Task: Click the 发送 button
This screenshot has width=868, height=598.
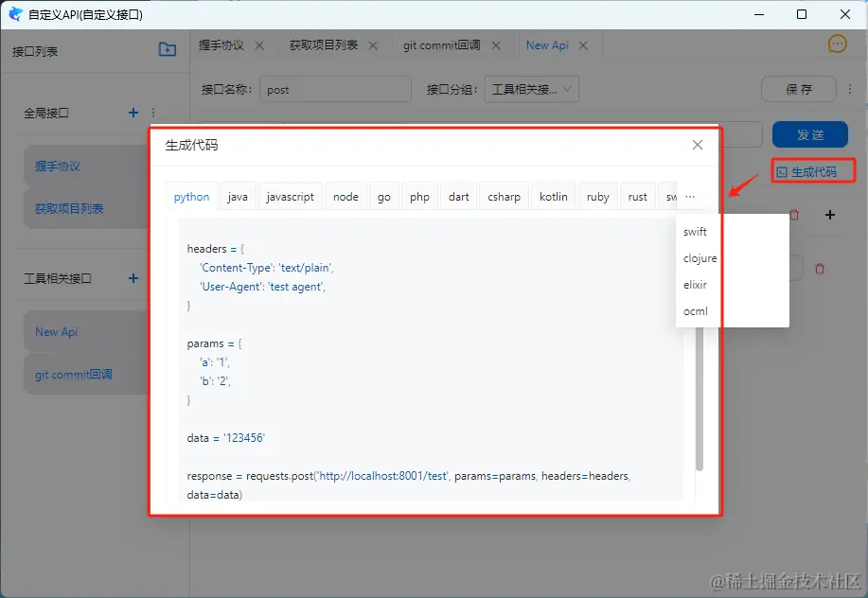Action: (810, 134)
